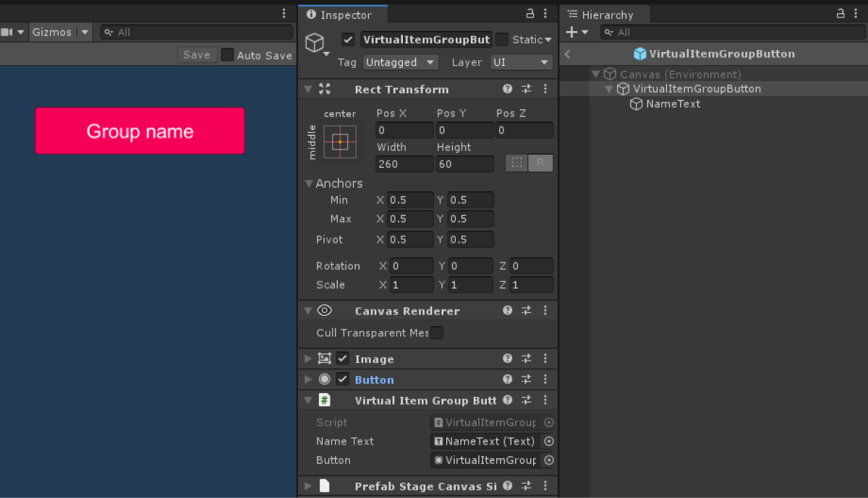This screenshot has height=498, width=868.
Task: Open the Tag dropdown showing Untagged
Action: pyautogui.click(x=401, y=63)
